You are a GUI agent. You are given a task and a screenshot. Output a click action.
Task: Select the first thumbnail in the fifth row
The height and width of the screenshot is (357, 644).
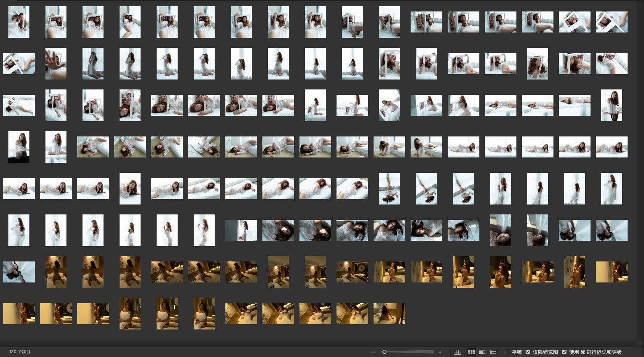[x=19, y=188]
